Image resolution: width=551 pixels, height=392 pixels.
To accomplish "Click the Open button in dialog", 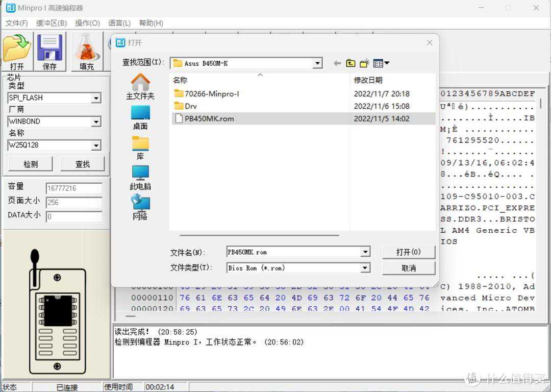I will pyautogui.click(x=408, y=252).
